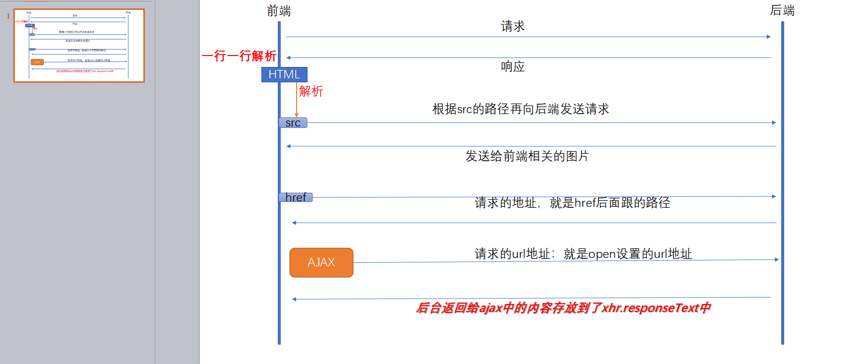Select the href rounded label shape
The width and height of the screenshot is (868, 364).
(x=296, y=197)
